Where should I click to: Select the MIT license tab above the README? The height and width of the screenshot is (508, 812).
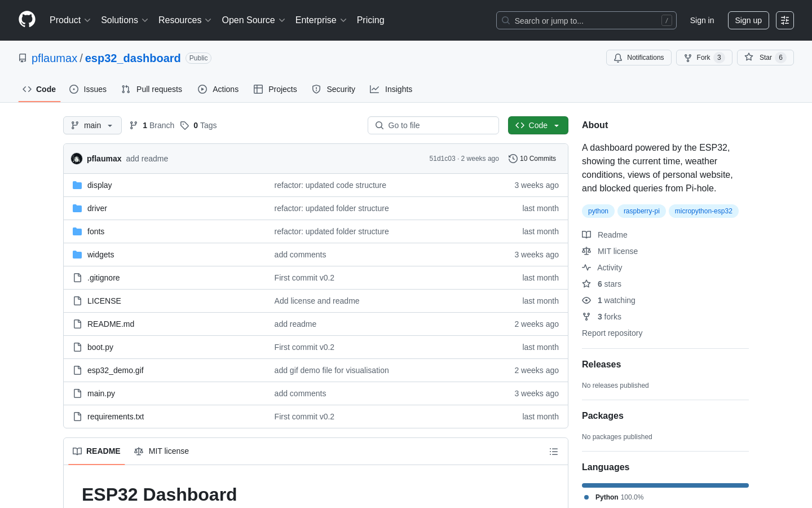161,451
